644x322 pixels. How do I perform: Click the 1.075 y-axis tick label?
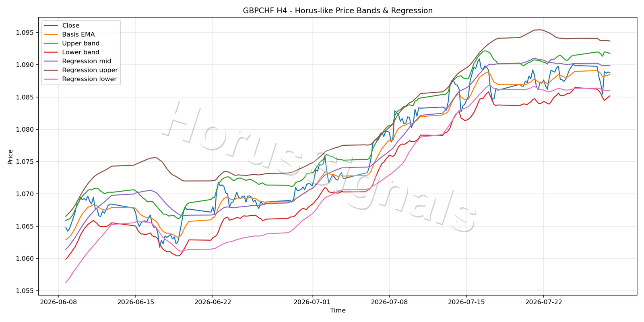pos(26,162)
